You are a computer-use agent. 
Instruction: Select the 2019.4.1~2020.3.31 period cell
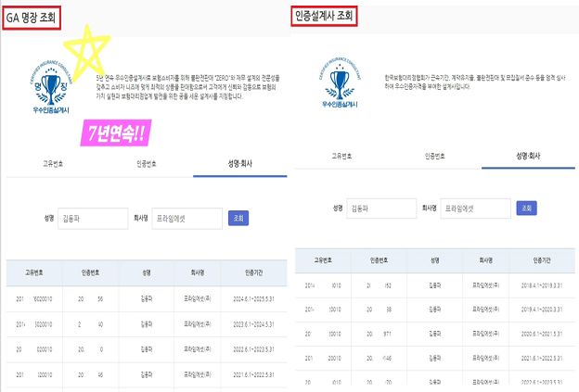pos(542,310)
